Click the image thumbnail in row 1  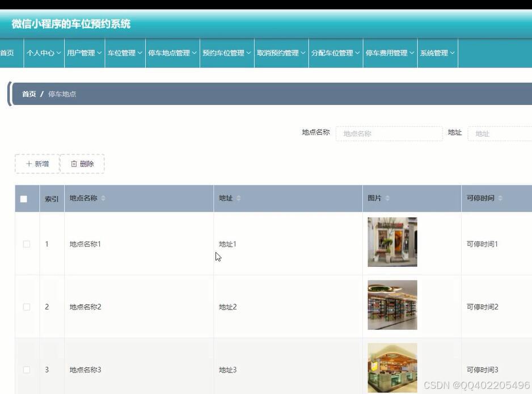pyautogui.click(x=392, y=242)
